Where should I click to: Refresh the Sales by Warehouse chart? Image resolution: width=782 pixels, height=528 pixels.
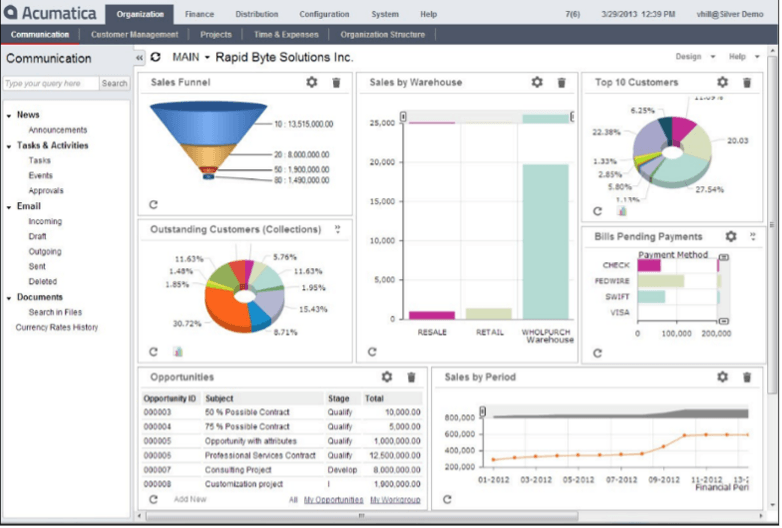pyautogui.click(x=372, y=352)
